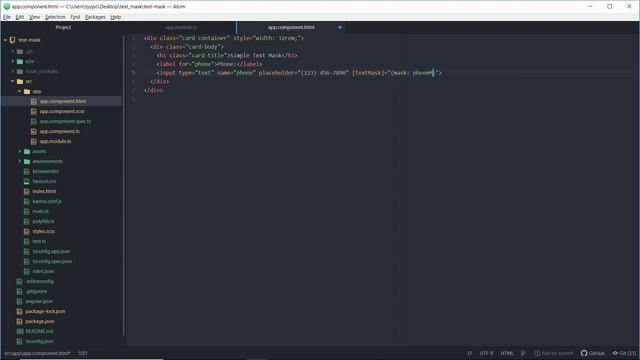Open tslint.json in the tree

(x=43, y=271)
